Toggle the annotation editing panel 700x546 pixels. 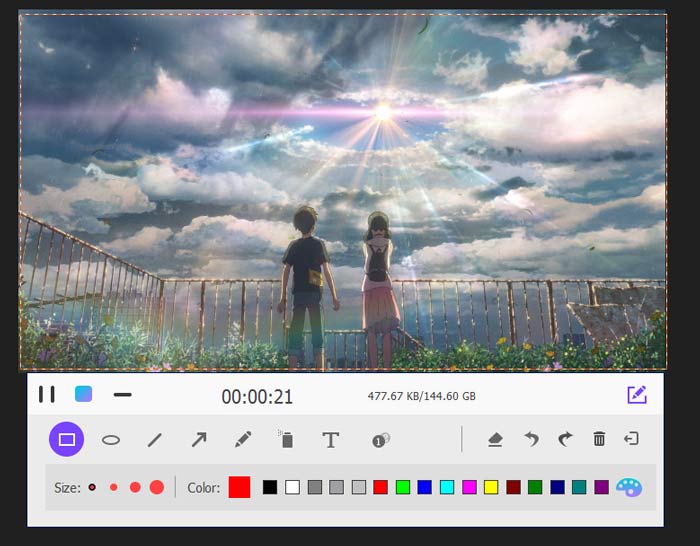(x=637, y=395)
